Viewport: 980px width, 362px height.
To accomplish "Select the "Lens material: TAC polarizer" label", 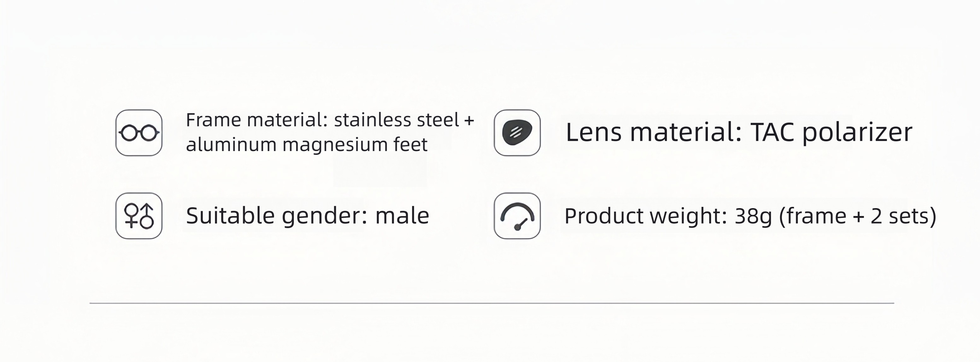I will click(x=739, y=133).
